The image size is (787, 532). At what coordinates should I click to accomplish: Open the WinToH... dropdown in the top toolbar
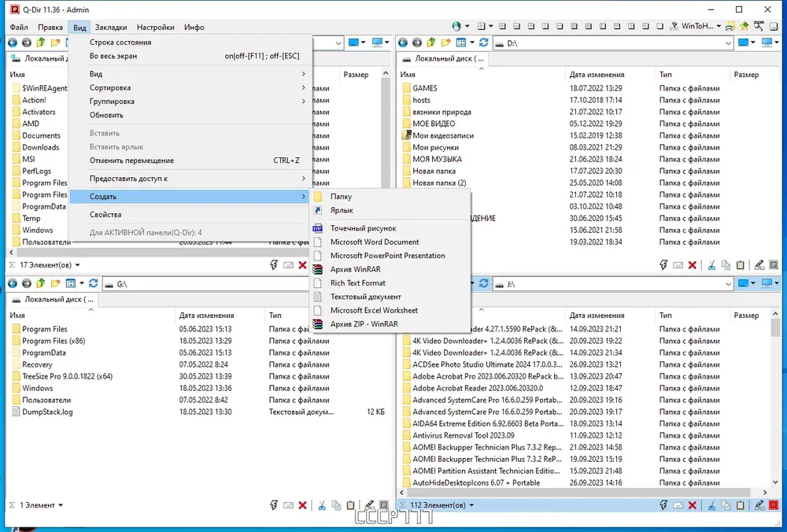pyautogui.click(x=719, y=26)
